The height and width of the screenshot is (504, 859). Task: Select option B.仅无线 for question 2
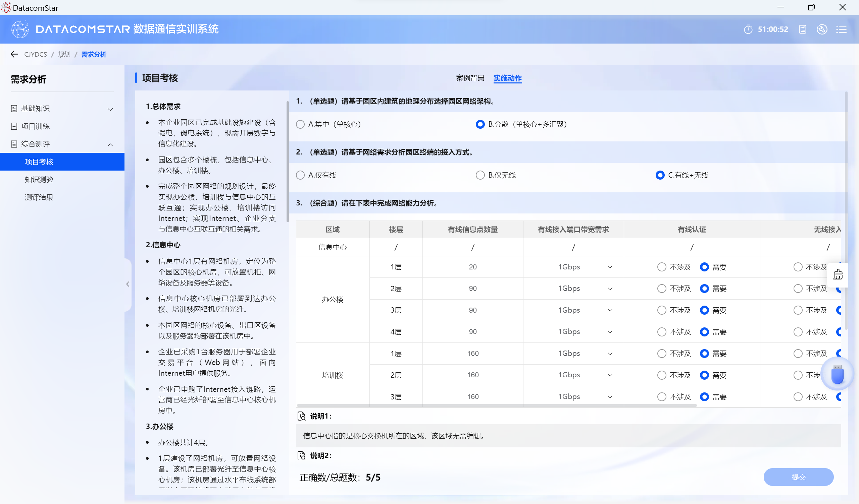tap(480, 175)
